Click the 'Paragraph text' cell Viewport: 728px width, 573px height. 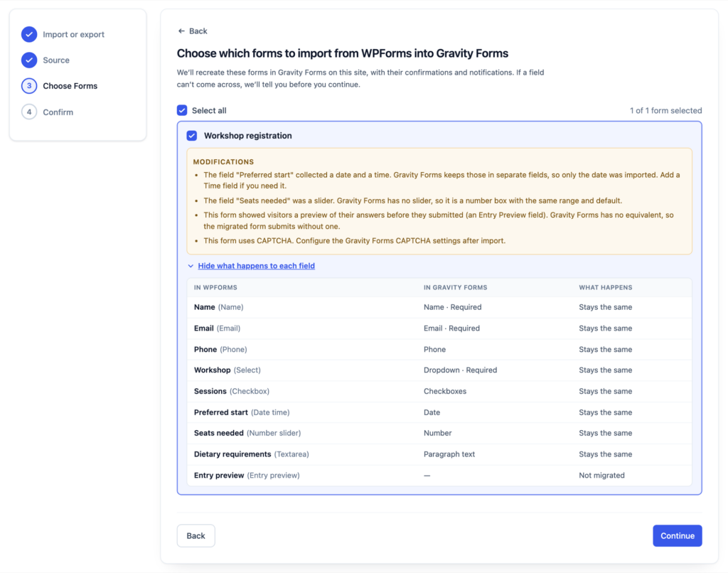click(449, 454)
